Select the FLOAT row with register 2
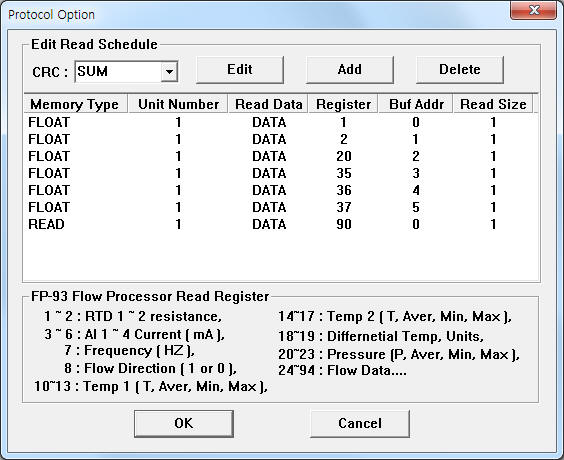Viewport: 564px width, 460px height. 281,139
